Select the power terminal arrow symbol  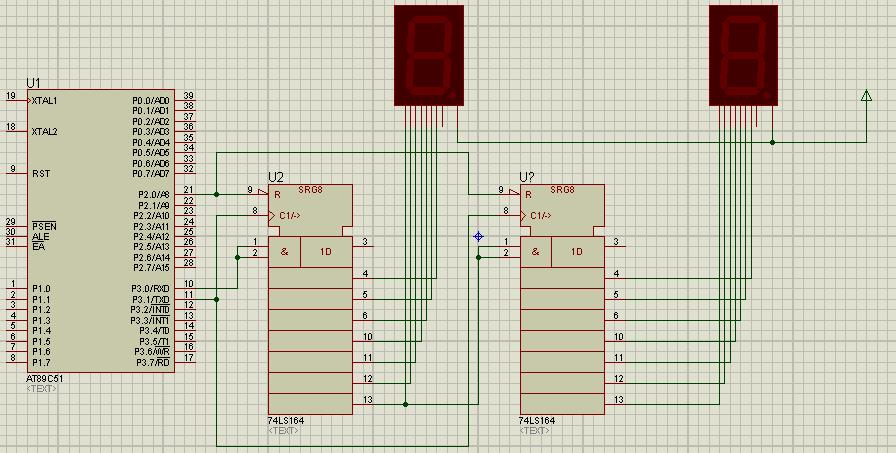point(866,95)
